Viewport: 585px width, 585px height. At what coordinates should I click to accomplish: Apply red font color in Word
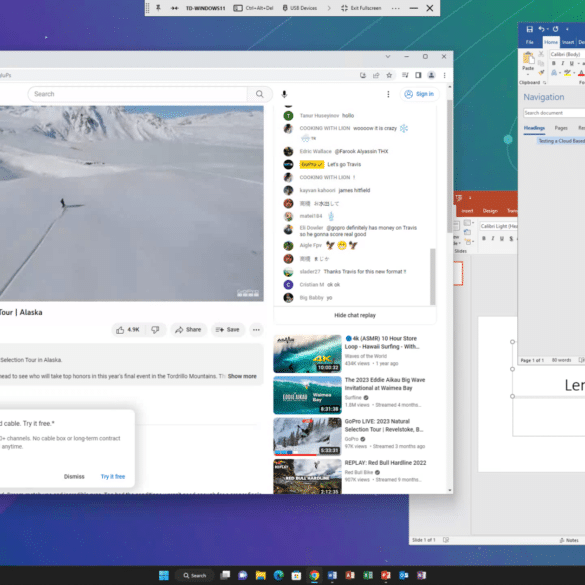pos(581,73)
